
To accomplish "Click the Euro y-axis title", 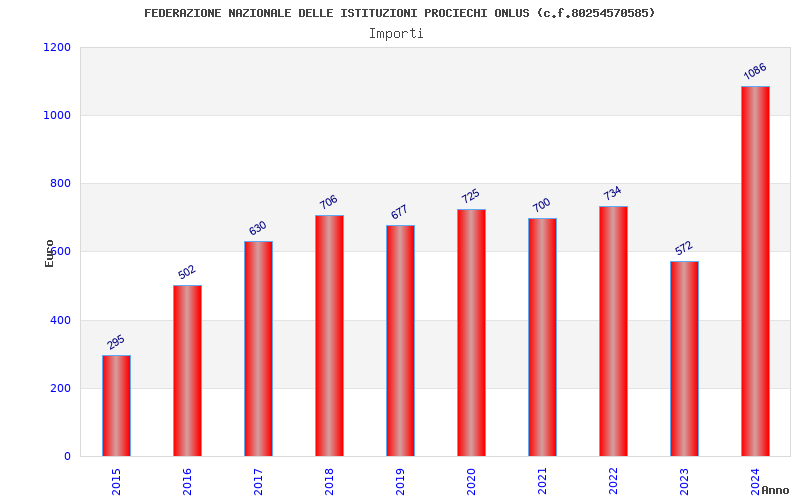I will [x=49, y=254].
